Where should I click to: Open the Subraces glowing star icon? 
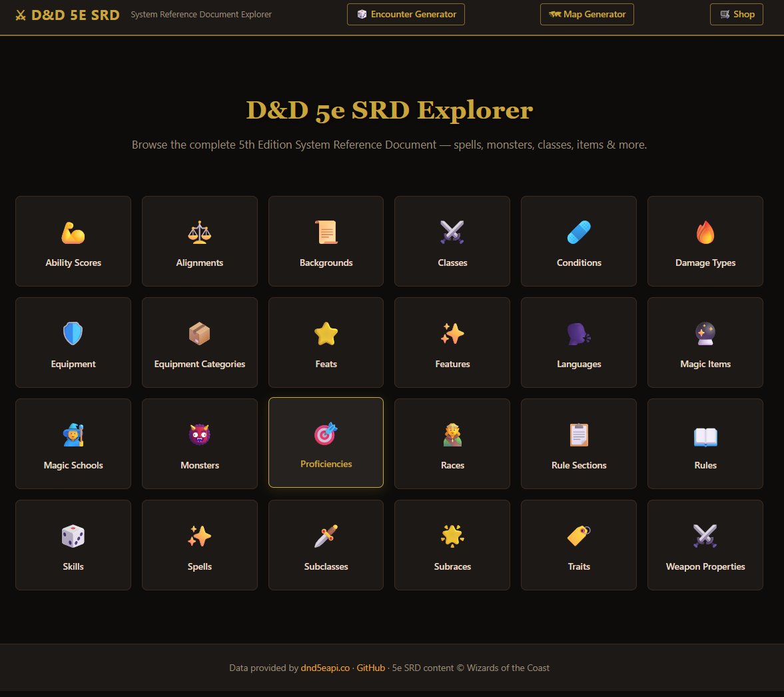(x=452, y=536)
